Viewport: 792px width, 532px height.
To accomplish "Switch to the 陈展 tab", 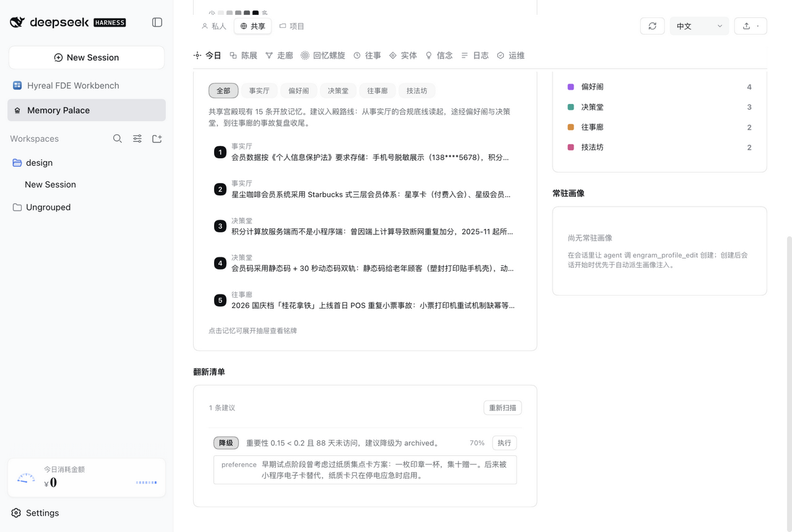I will click(243, 56).
